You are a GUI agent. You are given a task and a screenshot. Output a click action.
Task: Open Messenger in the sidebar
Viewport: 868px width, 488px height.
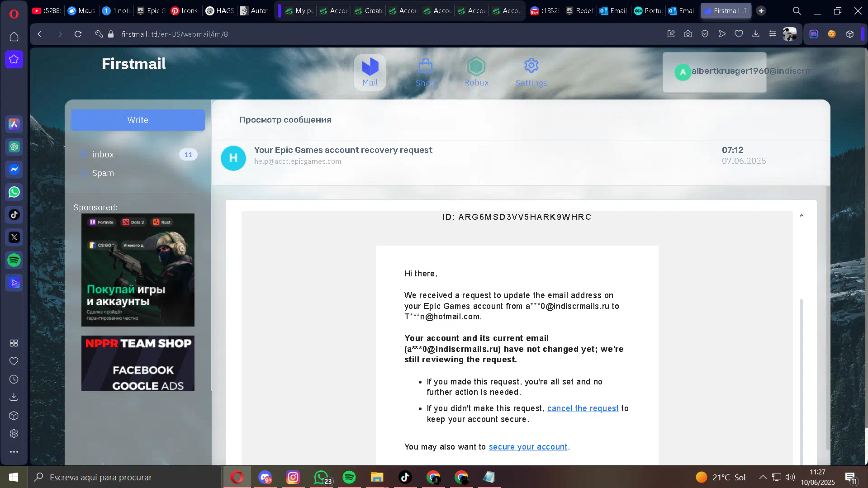point(14,170)
